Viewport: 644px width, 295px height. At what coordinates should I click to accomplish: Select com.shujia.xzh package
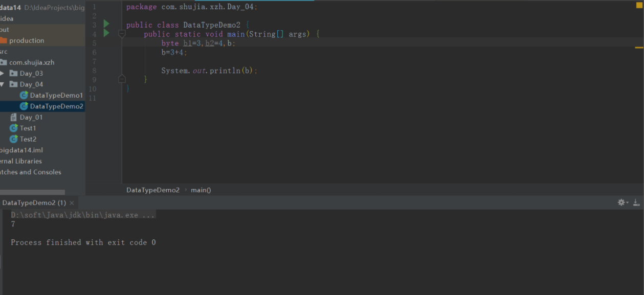pos(32,62)
